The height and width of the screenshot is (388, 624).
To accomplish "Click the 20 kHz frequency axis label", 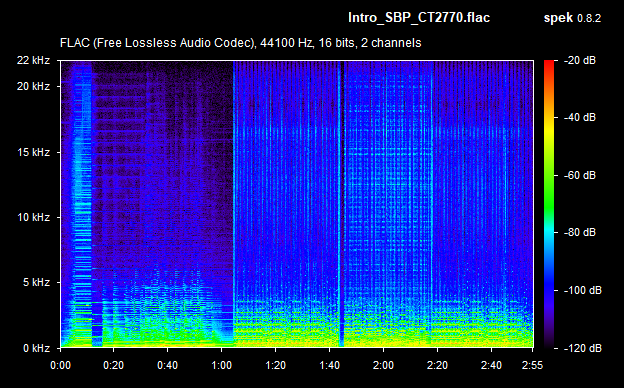I will (x=33, y=86).
